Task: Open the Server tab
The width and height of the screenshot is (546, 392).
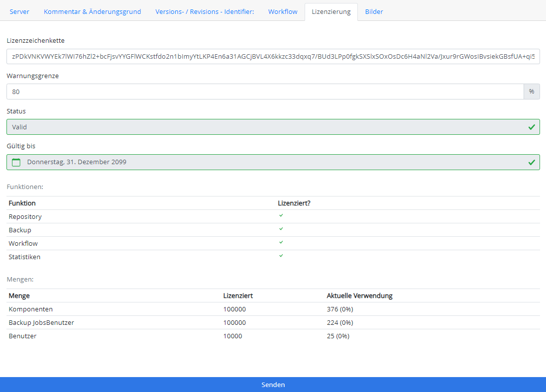Action: pyautogui.click(x=19, y=11)
